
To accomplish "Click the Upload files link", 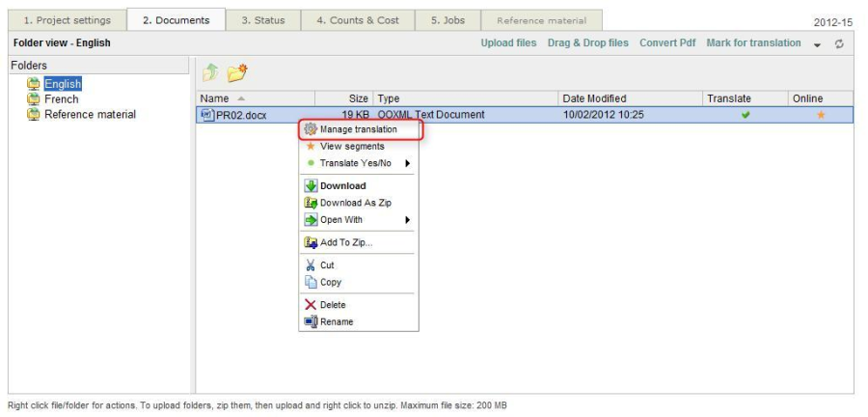I will point(508,43).
